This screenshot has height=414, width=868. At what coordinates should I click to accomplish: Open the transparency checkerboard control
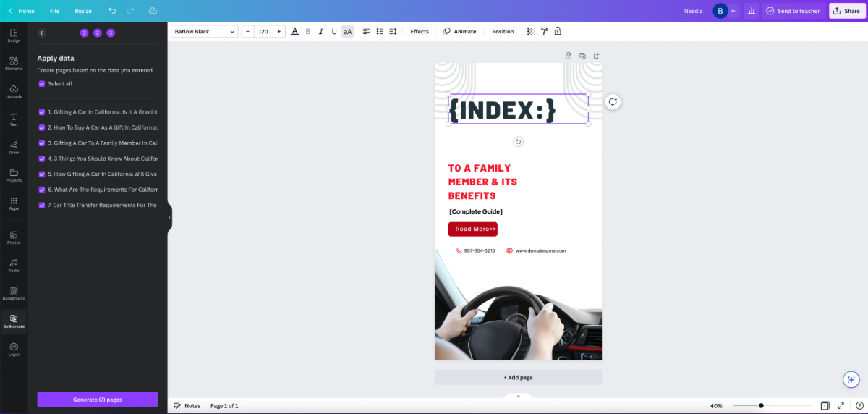click(531, 32)
